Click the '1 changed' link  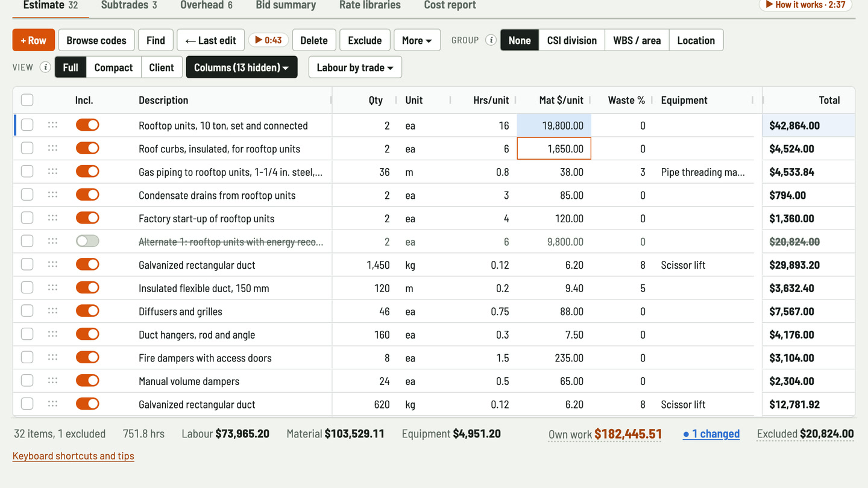(711, 434)
